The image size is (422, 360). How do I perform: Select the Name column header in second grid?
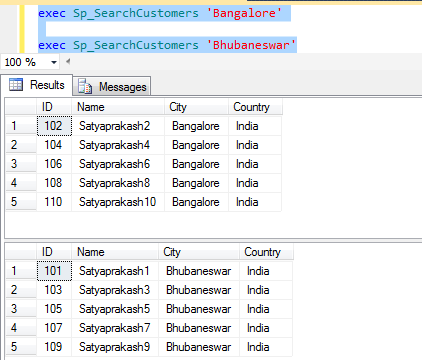click(115, 252)
